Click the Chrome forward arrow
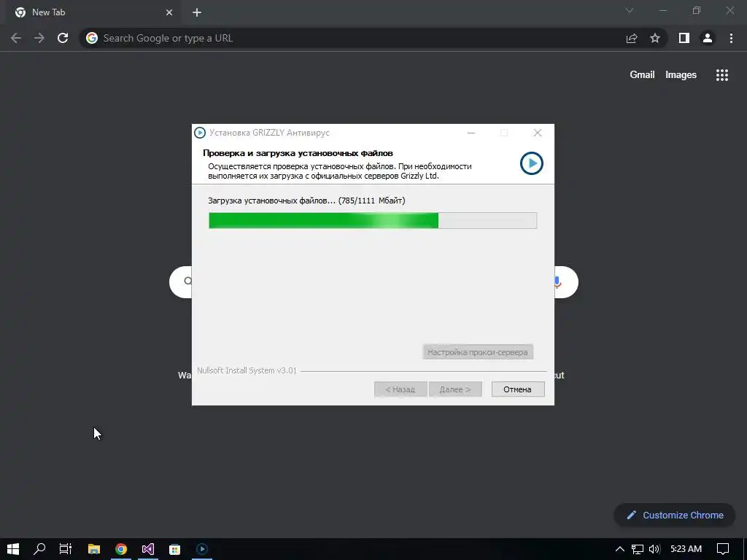The image size is (747, 560). pyautogui.click(x=39, y=38)
